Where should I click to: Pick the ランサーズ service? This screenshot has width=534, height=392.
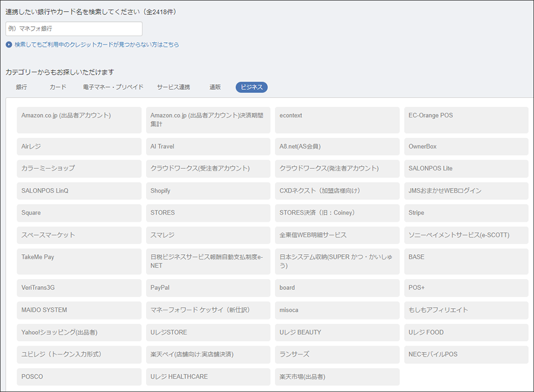(337, 355)
